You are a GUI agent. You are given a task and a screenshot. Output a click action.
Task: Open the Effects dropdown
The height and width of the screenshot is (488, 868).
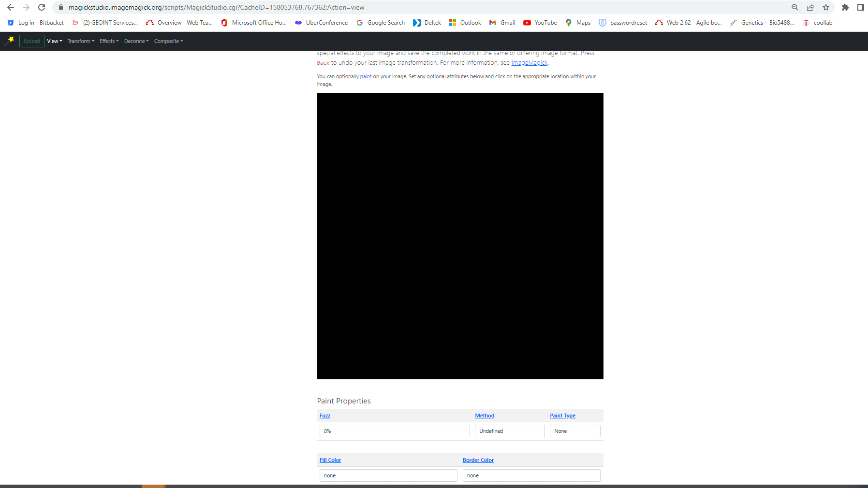pos(109,41)
